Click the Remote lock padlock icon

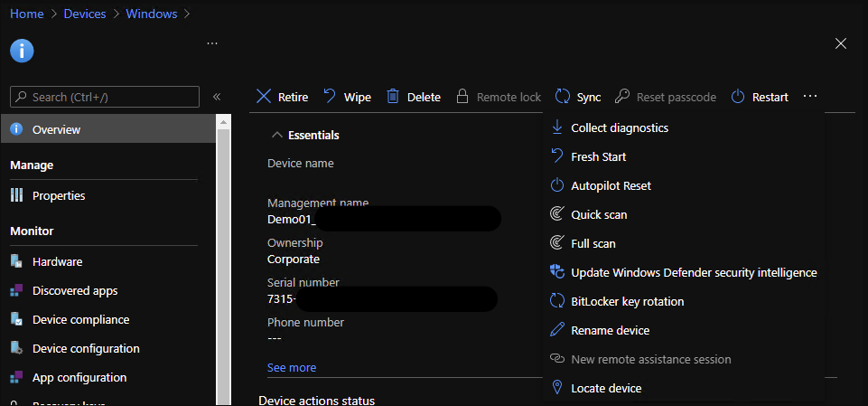pos(462,97)
